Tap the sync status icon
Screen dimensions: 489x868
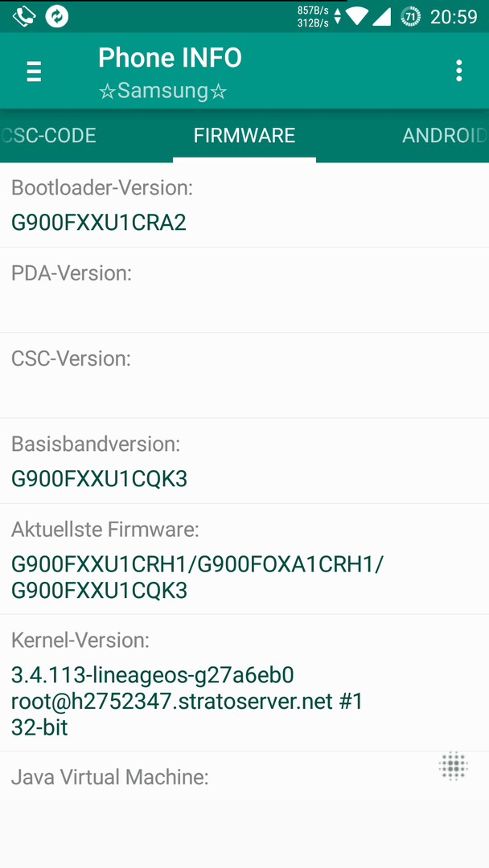point(57,17)
